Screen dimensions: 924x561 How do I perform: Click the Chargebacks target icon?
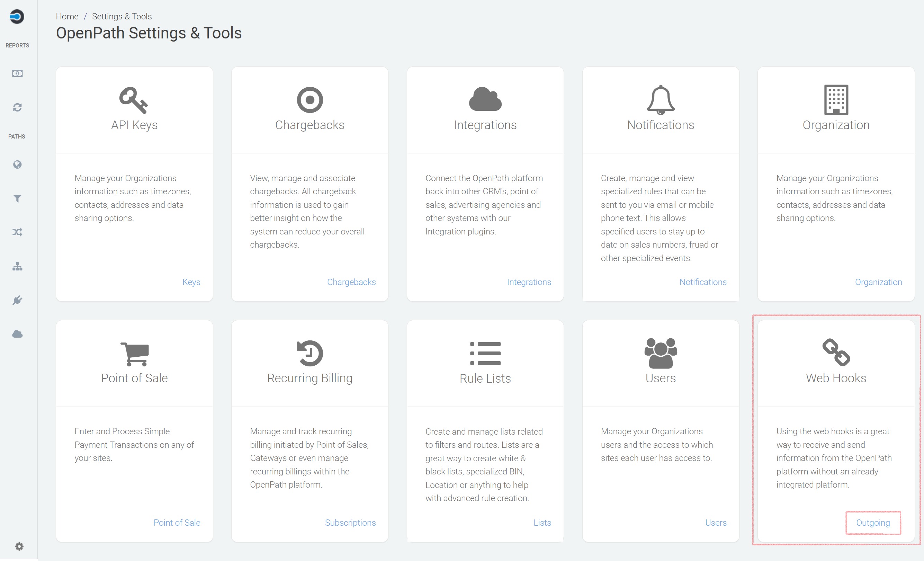[x=310, y=100]
